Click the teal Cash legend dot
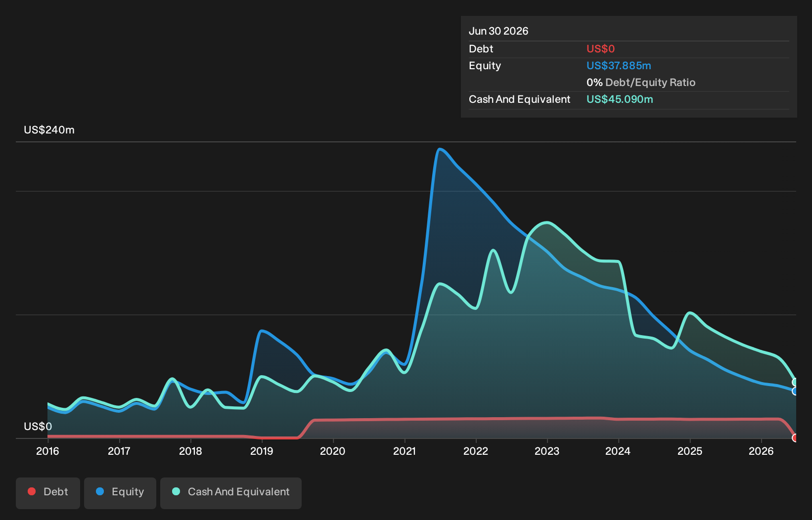The height and width of the screenshot is (520, 812). coord(176,491)
